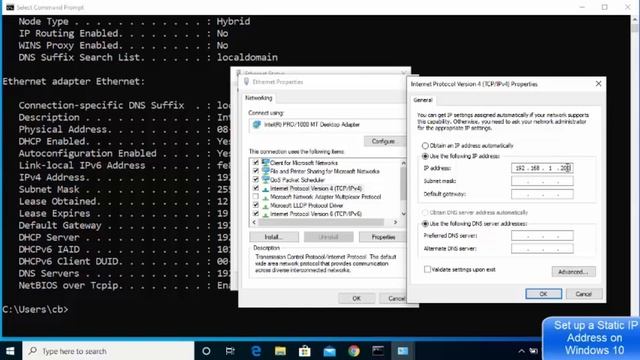
Task: Select Obtain an IP address automatically
Action: [425, 146]
